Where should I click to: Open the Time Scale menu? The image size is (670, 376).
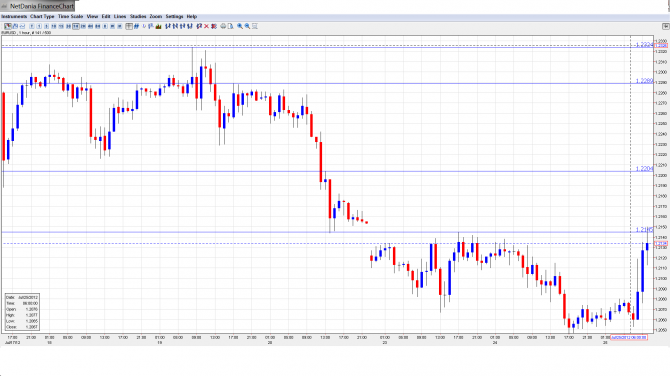[71, 17]
